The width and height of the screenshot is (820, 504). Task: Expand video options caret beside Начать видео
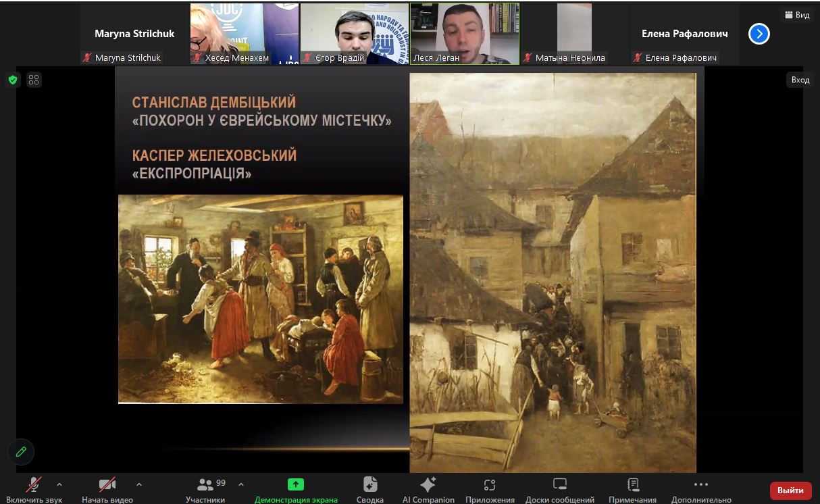tap(139, 484)
